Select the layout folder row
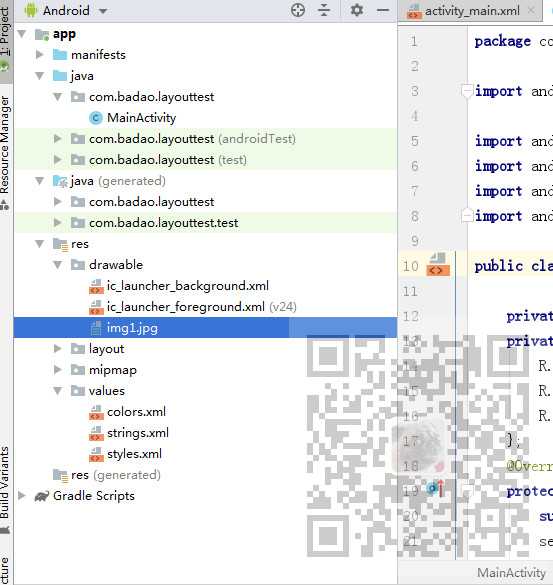The width and height of the screenshot is (553, 585). (x=205, y=349)
